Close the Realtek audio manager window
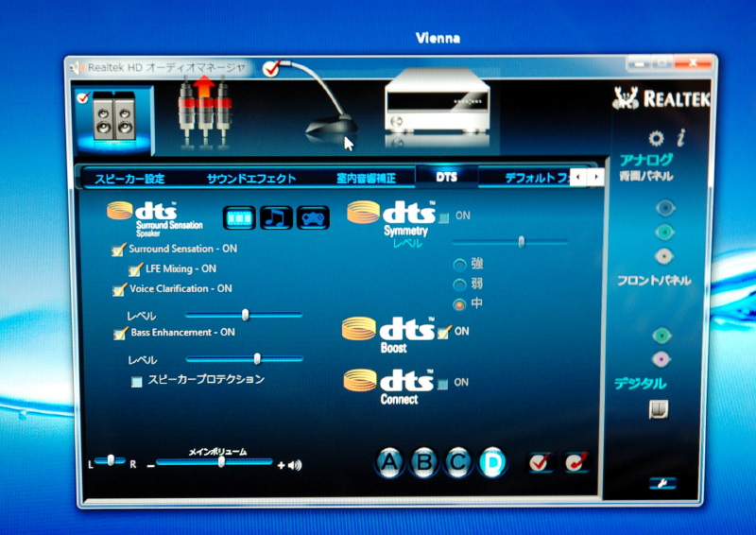 pos(693,62)
